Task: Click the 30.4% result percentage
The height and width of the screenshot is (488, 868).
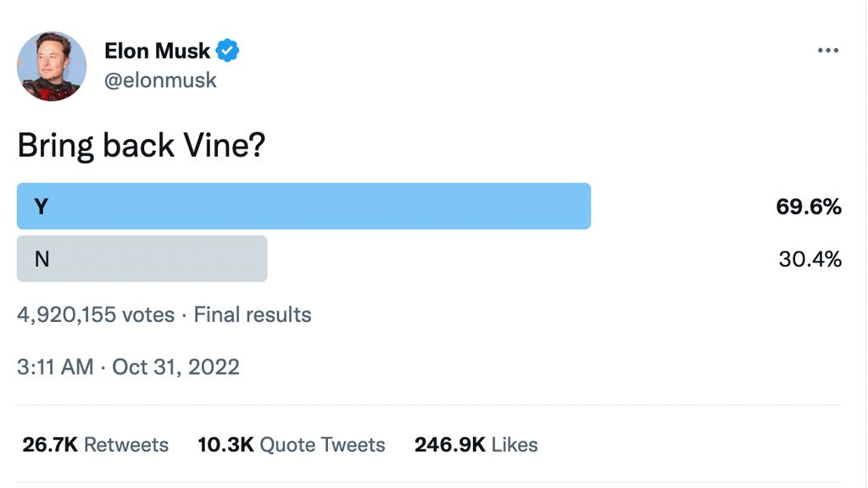Action: pyautogui.click(x=810, y=258)
